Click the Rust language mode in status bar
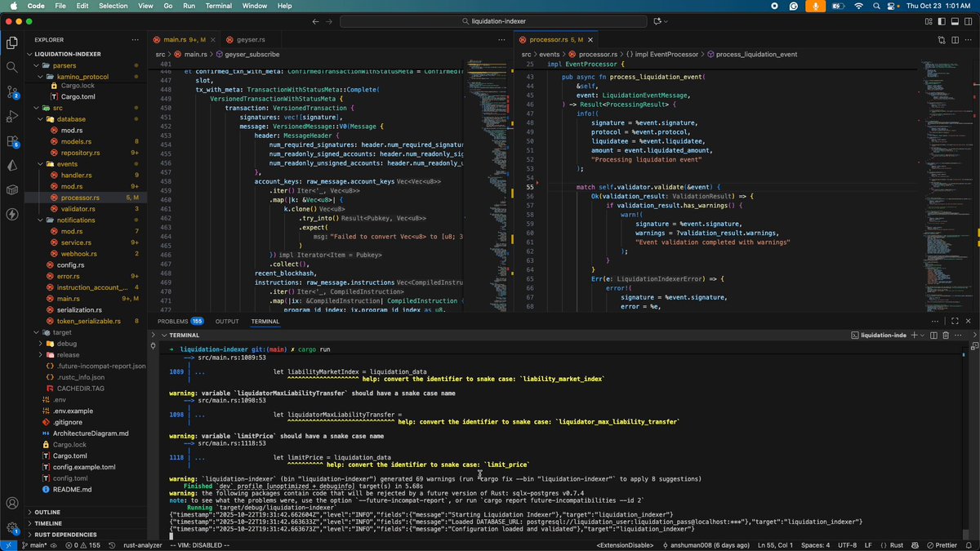The width and height of the screenshot is (980, 551). tap(896, 544)
